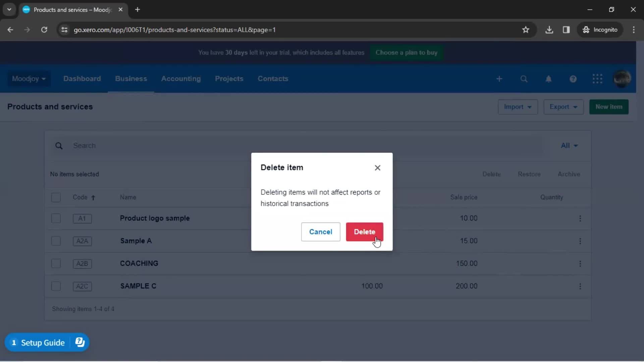
Task: Open row options for Sample A
Action: 580,241
